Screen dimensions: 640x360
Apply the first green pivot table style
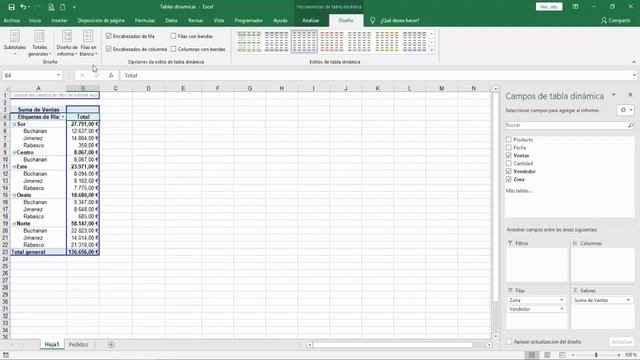point(249,42)
